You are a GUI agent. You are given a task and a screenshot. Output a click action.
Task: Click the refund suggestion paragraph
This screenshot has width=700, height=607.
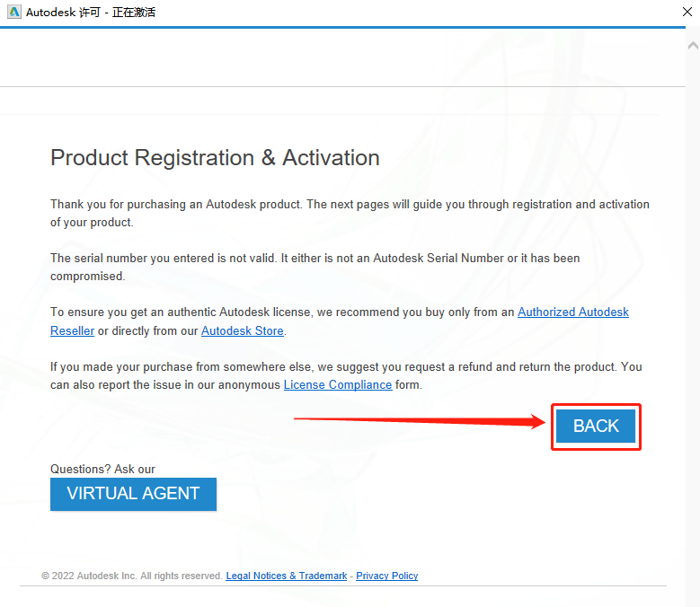click(x=346, y=376)
